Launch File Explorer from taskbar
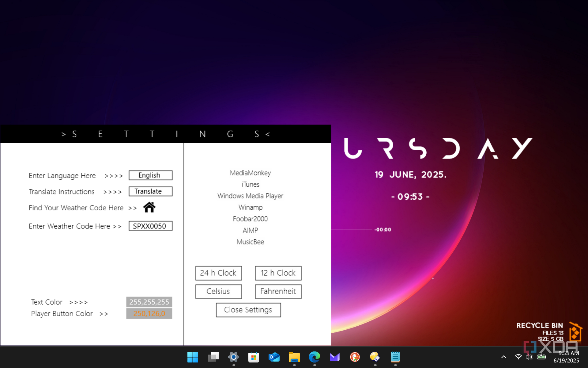 (x=294, y=357)
